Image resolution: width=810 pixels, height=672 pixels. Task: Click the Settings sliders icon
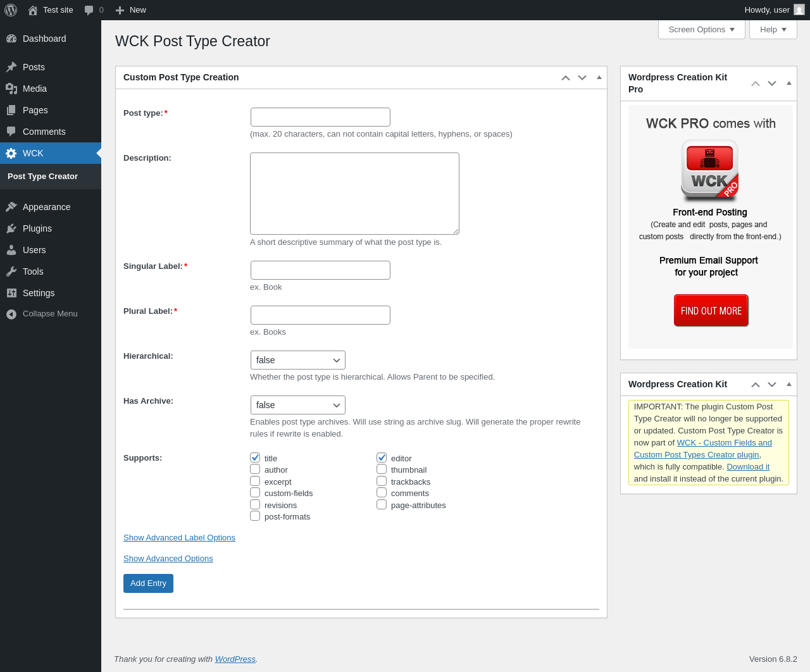[11, 293]
